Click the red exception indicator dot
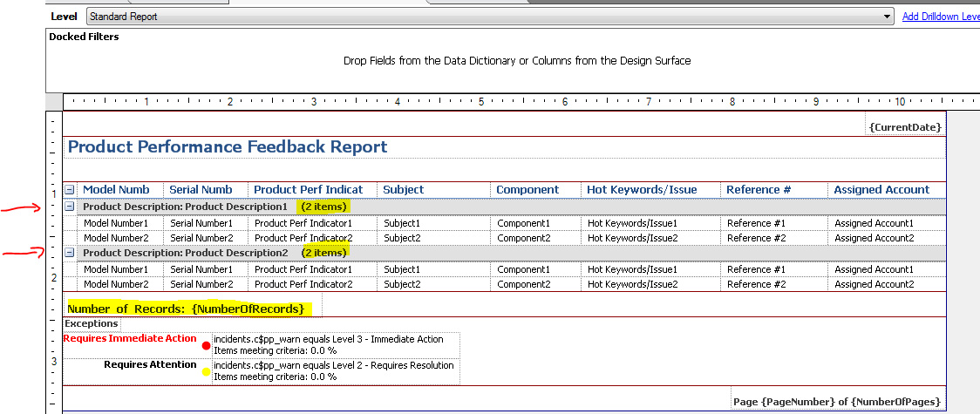This screenshot has width=980, height=414. pyautogui.click(x=207, y=345)
